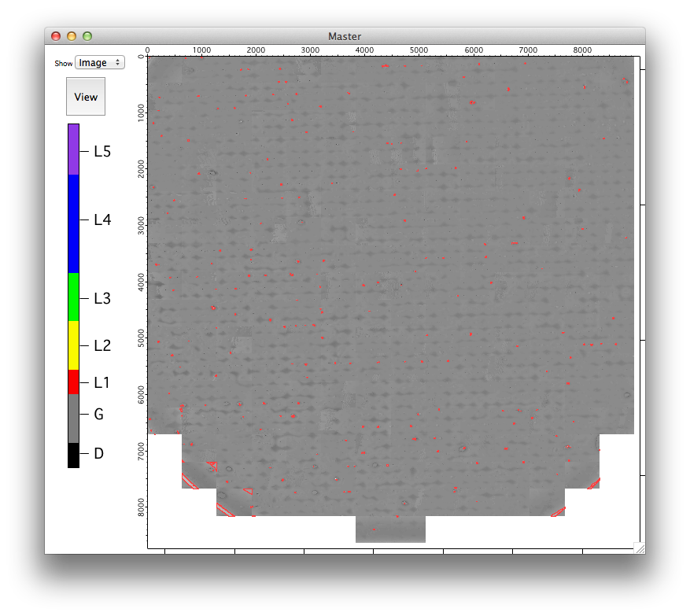Click the L3 legend label
690x616 pixels.
(x=102, y=298)
